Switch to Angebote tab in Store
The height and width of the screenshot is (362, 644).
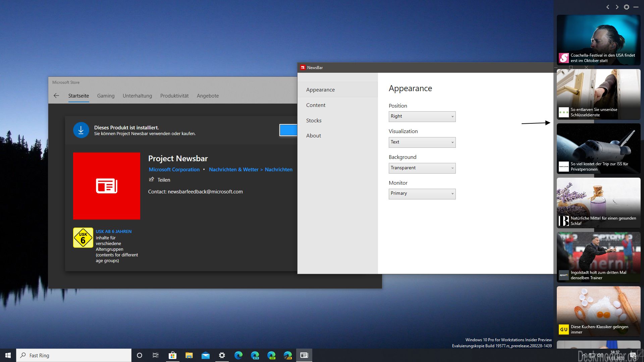point(208,96)
